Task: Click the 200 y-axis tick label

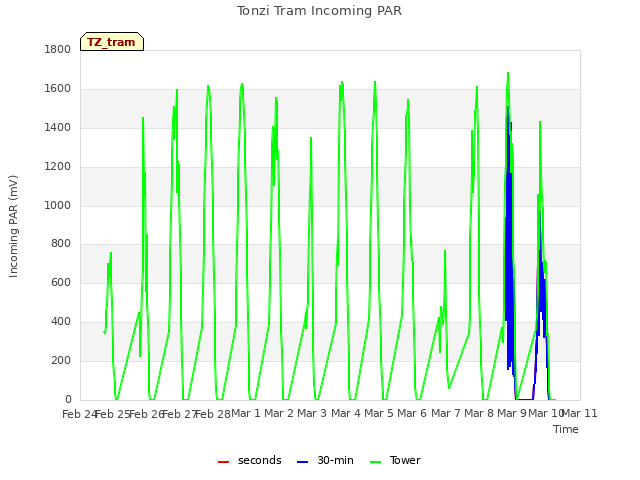Action: point(61,360)
